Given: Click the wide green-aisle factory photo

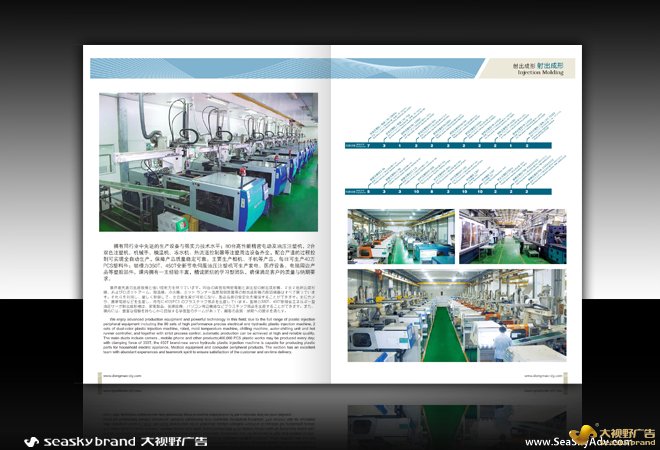Looking at the screenshot, I should [447, 314].
